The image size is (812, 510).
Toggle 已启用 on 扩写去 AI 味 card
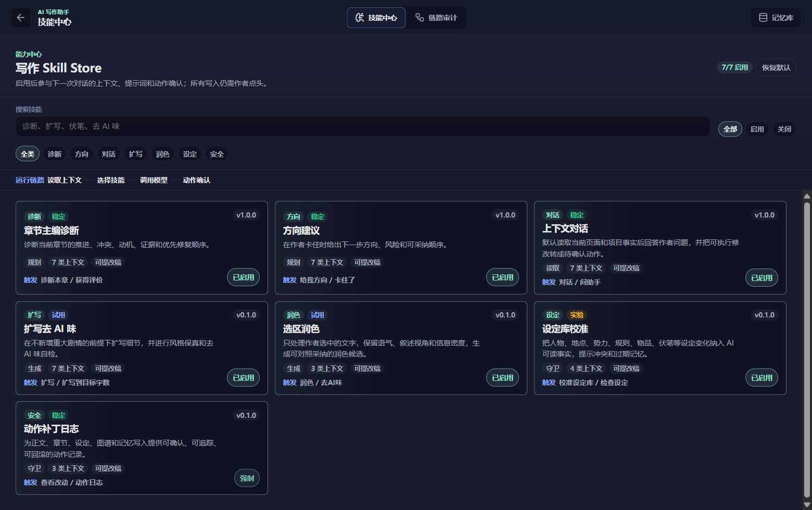coord(243,378)
